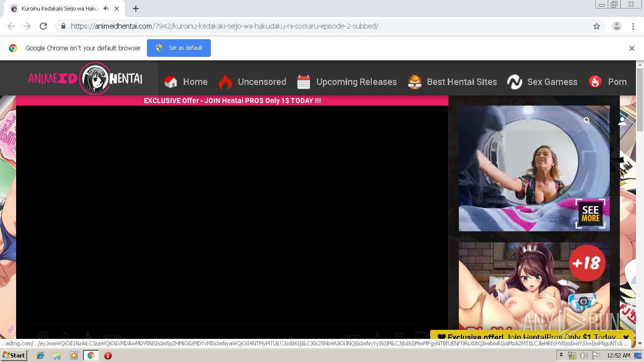
Task: Close the yellow Exclusive offer bar
Action: [626, 337]
